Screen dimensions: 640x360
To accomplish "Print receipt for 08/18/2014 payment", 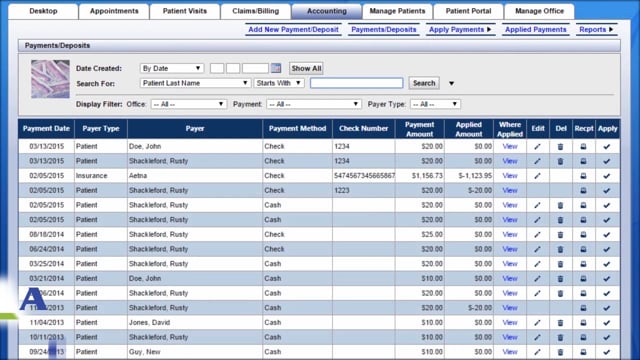I will (x=583, y=235).
